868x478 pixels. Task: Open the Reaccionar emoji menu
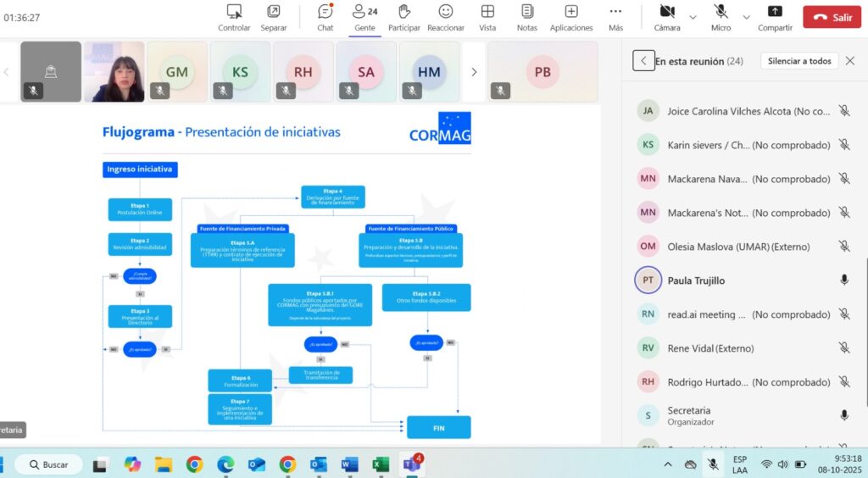pyautogui.click(x=445, y=16)
